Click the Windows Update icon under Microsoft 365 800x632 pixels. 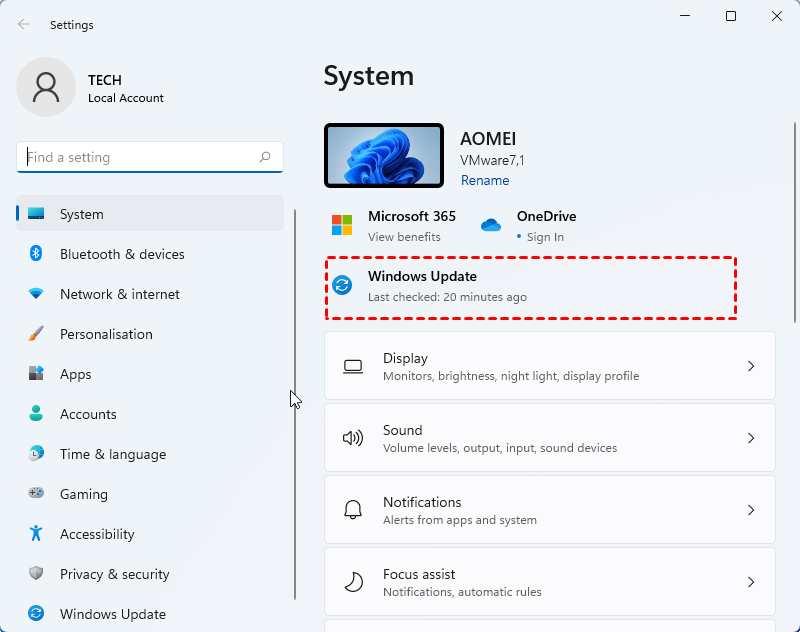[x=342, y=285]
